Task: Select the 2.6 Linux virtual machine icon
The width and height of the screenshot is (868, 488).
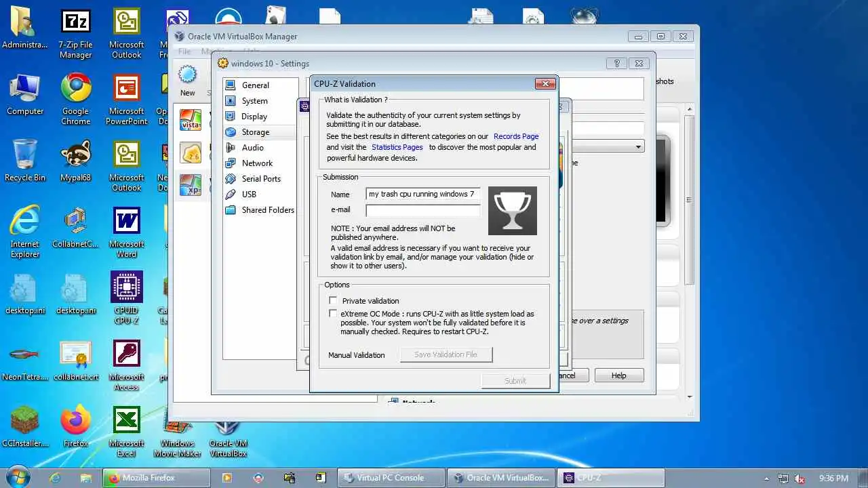Action: click(x=190, y=152)
